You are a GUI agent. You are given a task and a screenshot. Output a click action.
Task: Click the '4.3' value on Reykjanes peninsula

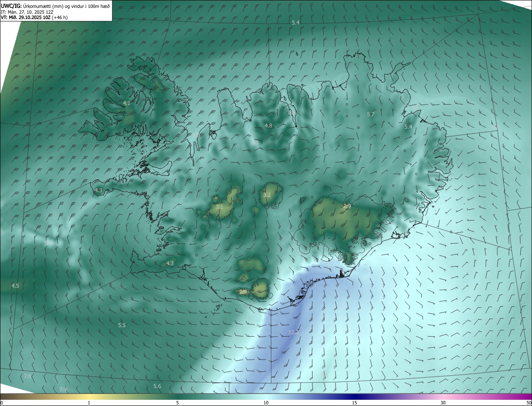tap(170, 263)
